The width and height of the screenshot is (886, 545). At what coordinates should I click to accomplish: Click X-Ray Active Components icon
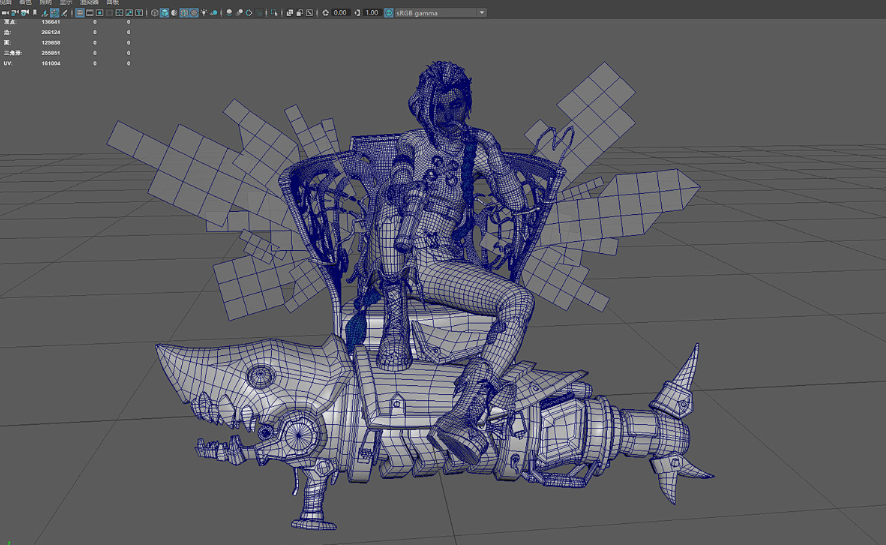(x=300, y=12)
